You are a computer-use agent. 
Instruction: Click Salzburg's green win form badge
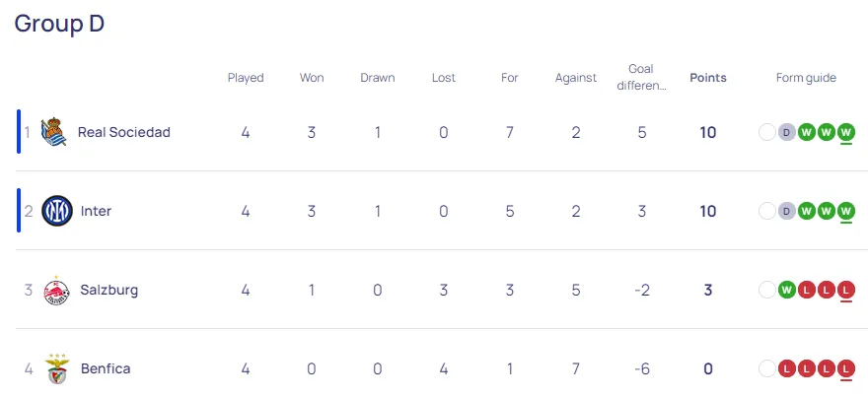coord(787,290)
